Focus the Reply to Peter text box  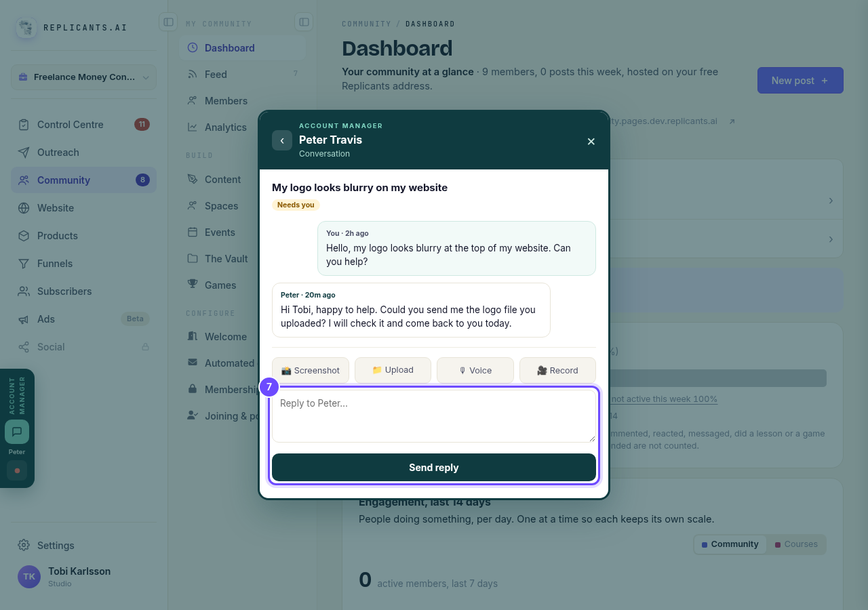click(x=434, y=416)
